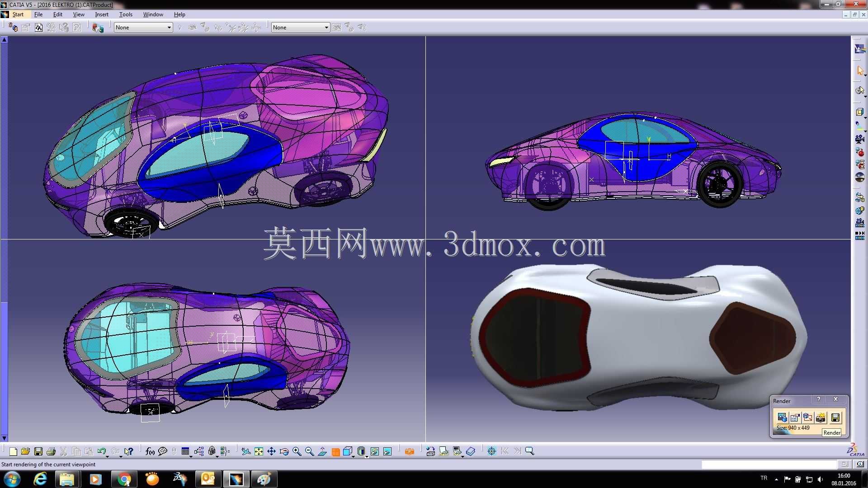868x488 pixels.
Task: Expand the Select tool fly-out arrow
Action: (x=865, y=75)
